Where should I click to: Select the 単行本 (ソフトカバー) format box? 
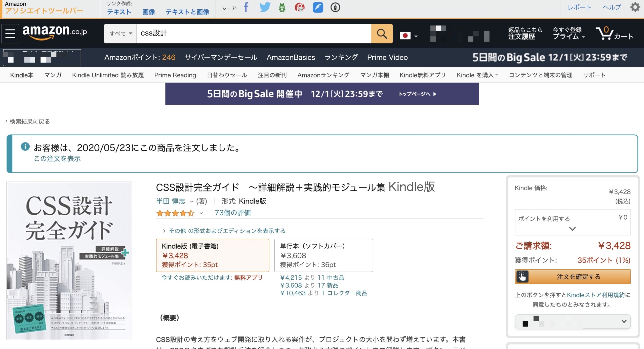324,255
